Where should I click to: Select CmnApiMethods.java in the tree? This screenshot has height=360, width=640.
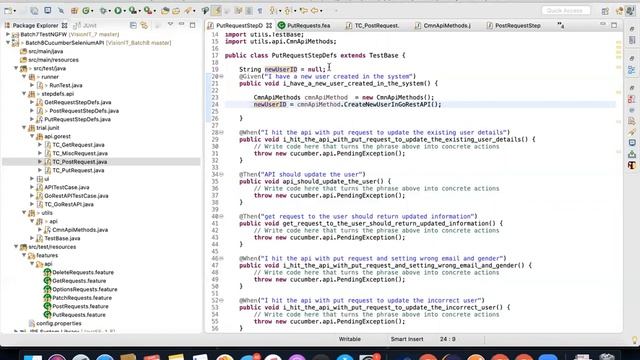click(x=80, y=230)
